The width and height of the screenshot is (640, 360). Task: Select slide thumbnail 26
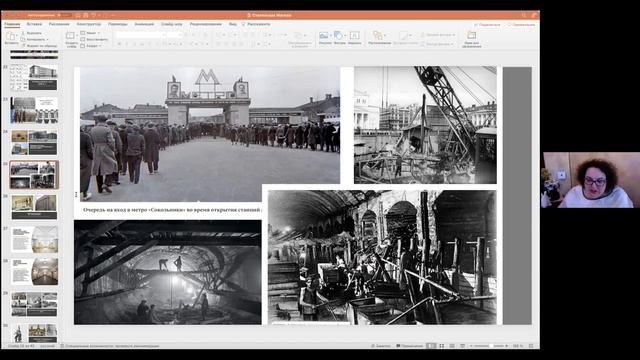34,207
